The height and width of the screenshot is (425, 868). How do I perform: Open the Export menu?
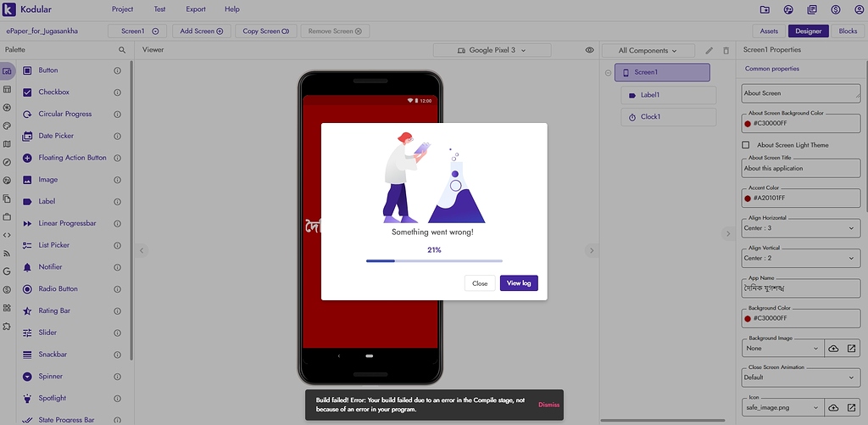pyautogui.click(x=196, y=9)
